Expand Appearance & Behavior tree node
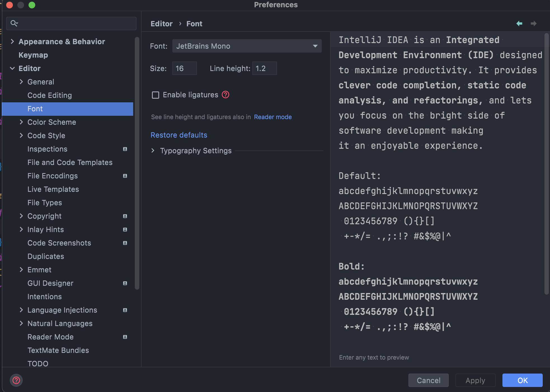550x392 pixels. 12,42
